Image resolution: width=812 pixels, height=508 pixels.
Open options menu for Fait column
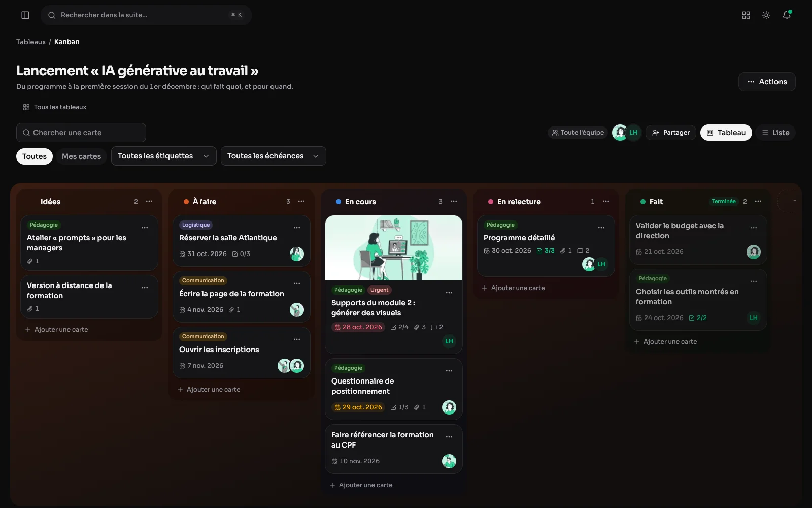(x=758, y=202)
